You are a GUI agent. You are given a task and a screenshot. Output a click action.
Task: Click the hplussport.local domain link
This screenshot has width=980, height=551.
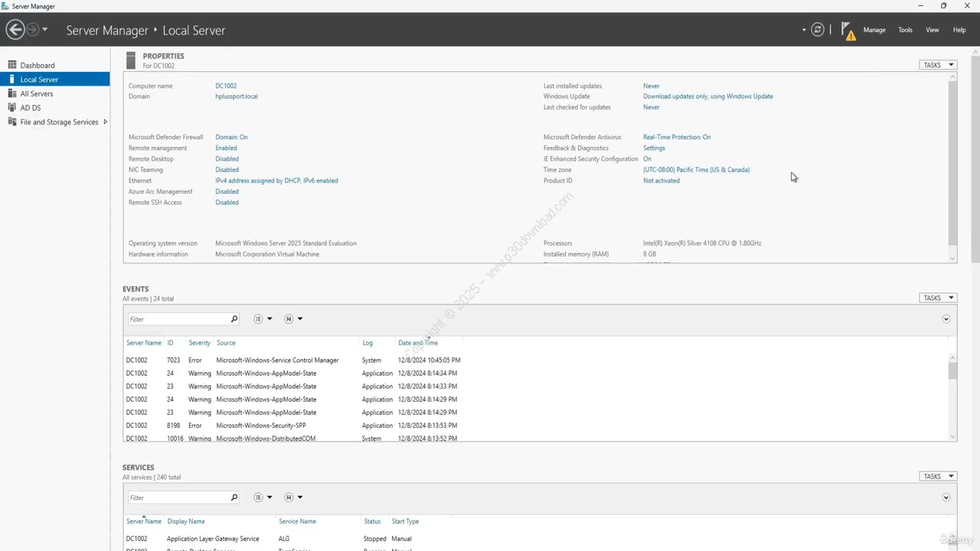[237, 96]
